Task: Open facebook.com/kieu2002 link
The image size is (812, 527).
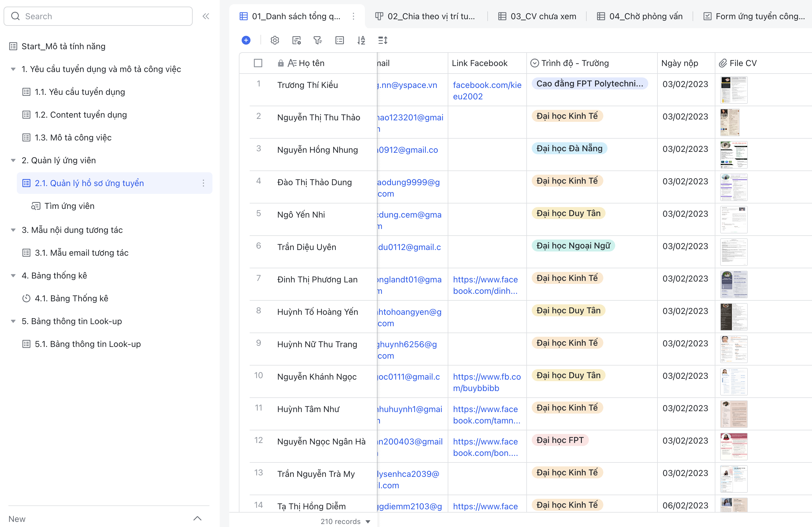Action: tap(487, 90)
